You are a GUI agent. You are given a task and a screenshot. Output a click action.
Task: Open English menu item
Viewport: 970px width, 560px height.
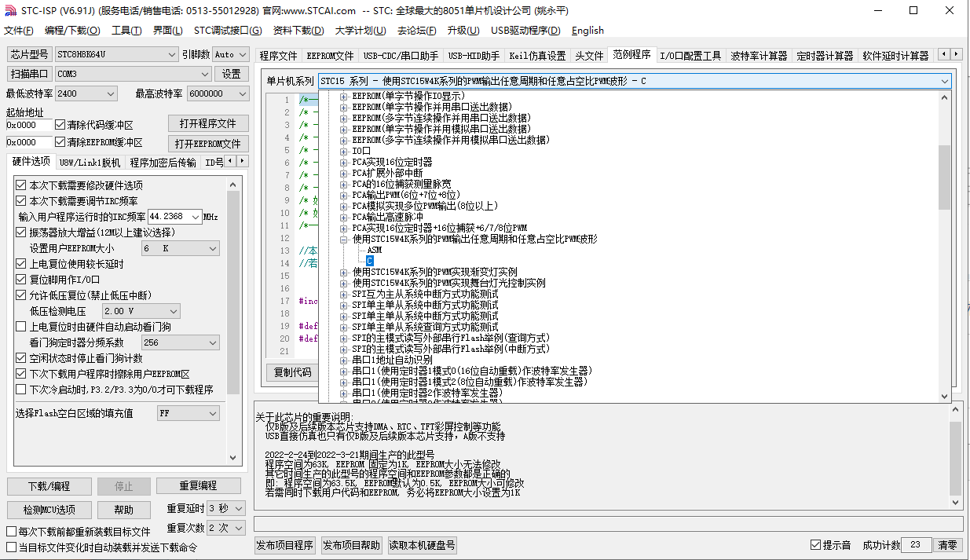[587, 31]
